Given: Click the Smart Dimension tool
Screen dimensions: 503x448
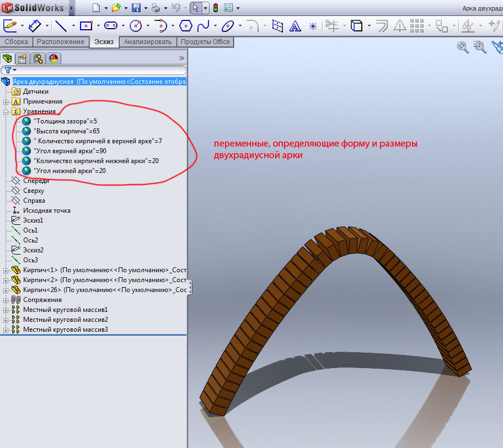Looking at the screenshot, I should click(35, 25).
